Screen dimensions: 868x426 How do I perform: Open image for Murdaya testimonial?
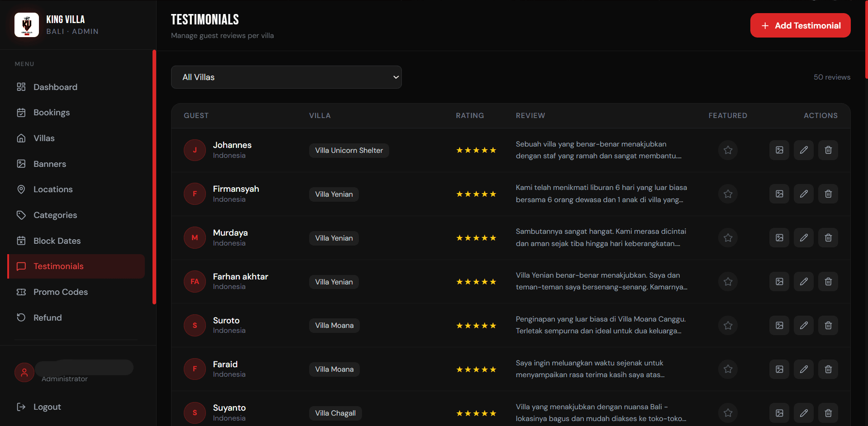[779, 238]
